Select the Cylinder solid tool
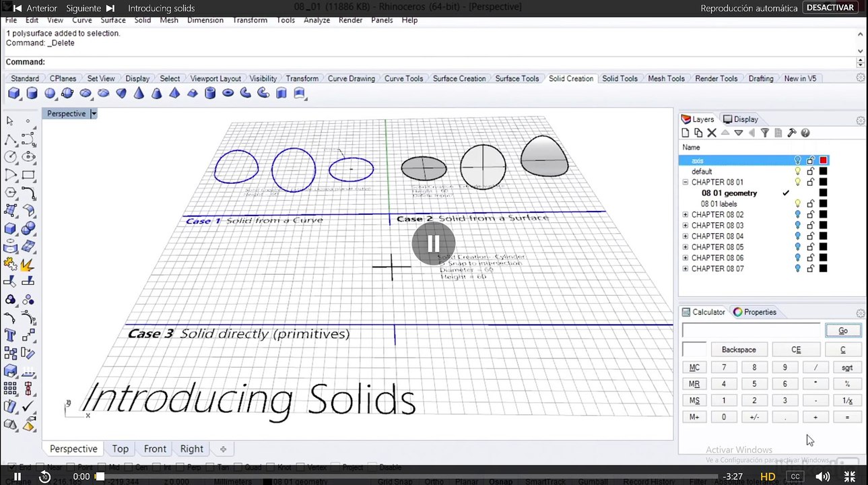 point(32,93)
